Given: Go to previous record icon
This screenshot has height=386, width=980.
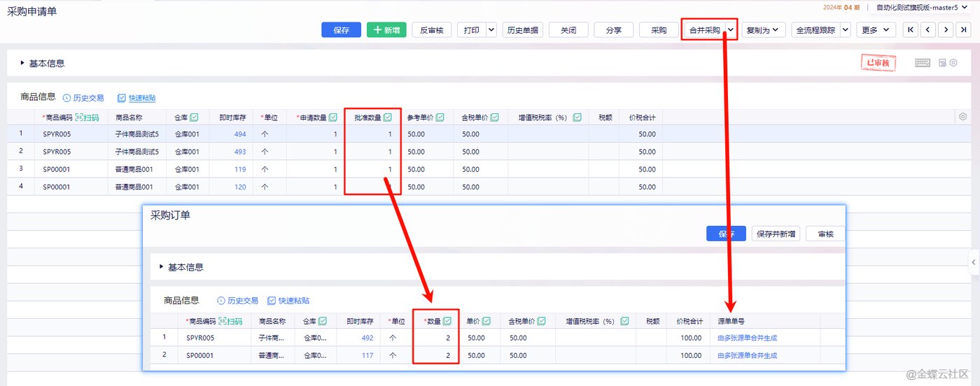Looking at the screenshot, I should pos(928,30).
